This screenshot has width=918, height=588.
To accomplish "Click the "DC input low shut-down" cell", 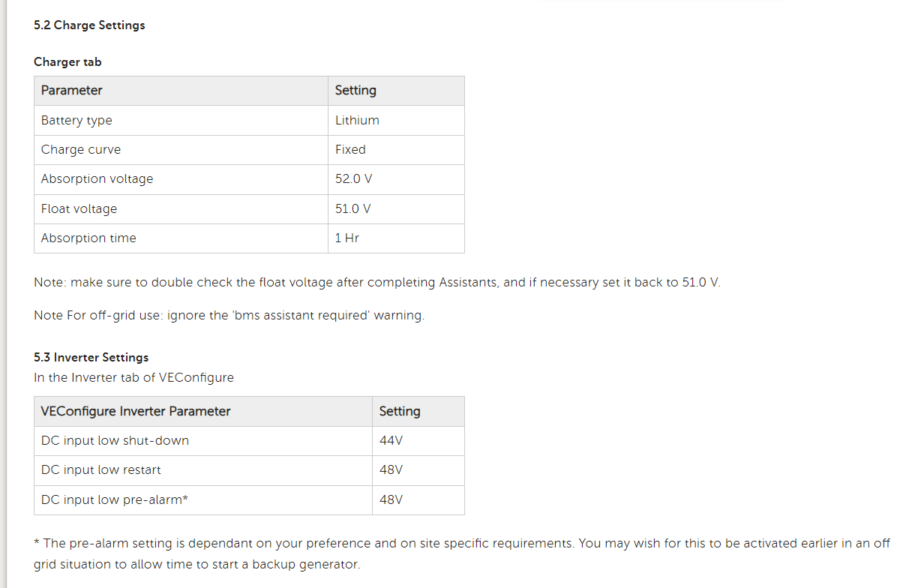I will pos(115,440).
